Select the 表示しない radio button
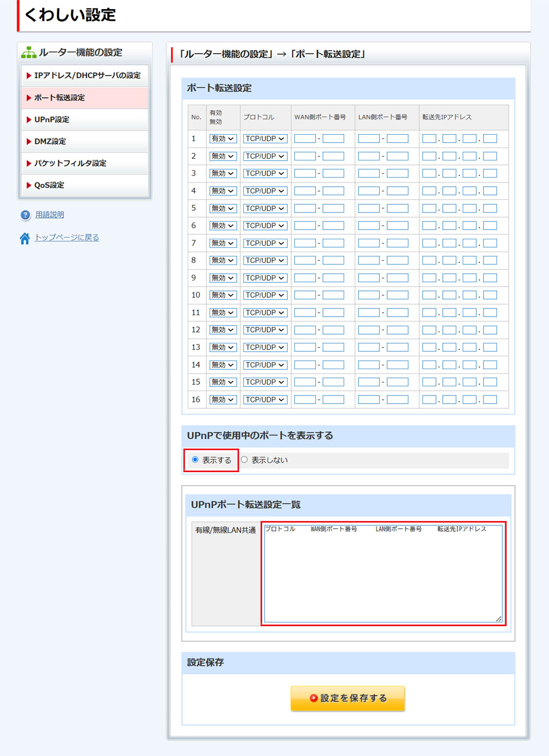 point(244,460)
